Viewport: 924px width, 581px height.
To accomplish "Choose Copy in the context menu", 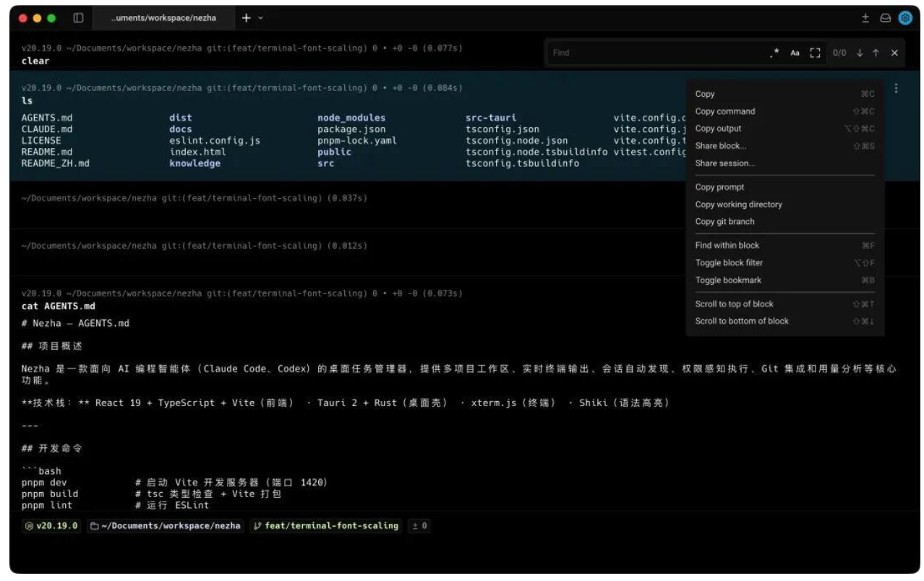I will (x=784, y=94).
